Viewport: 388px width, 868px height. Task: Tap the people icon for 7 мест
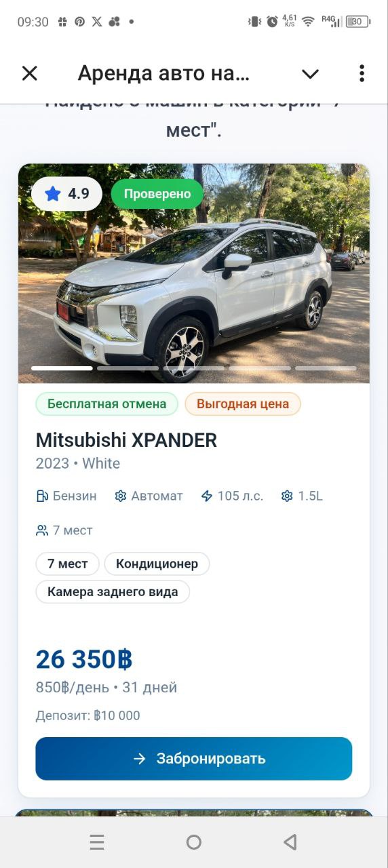point(42,530)
